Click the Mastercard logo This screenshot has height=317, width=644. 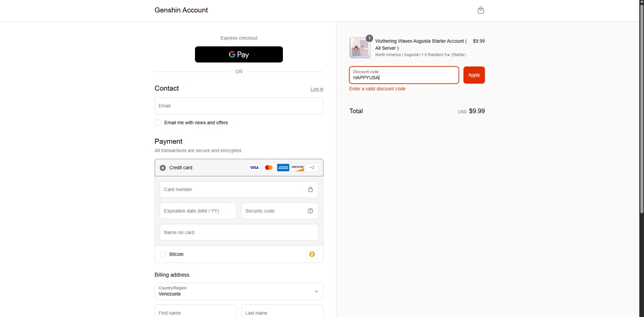[x=269, y=168]
